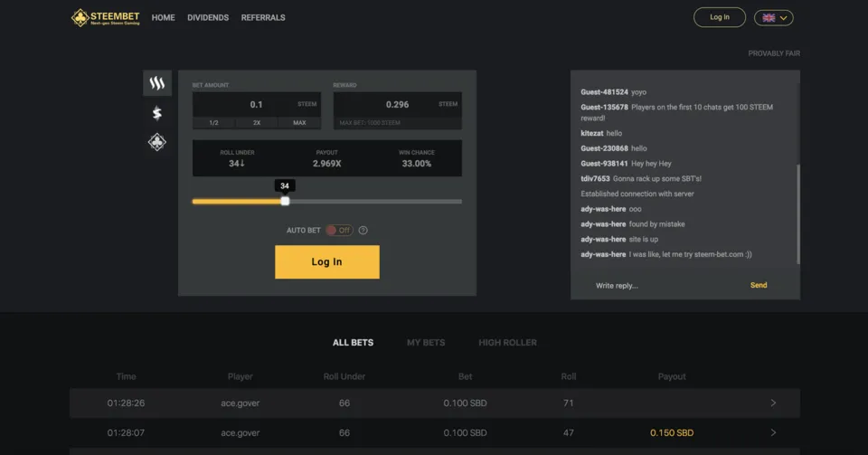Open the Referrals page
868x455 pixels.
(x=263, y=18)
